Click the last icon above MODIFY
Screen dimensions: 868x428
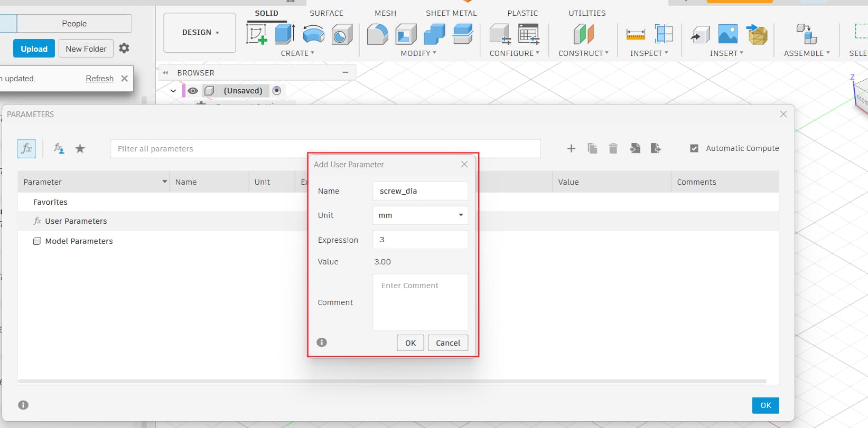463,35
